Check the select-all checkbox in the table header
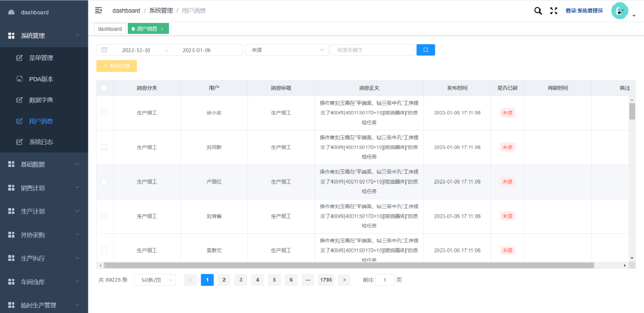 (105, 88)
